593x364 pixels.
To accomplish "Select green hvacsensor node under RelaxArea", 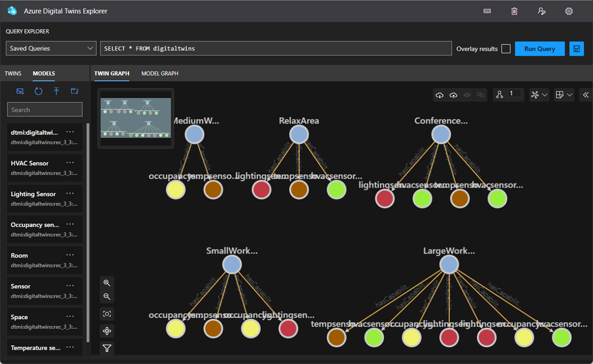I will (x=337, y=190).
